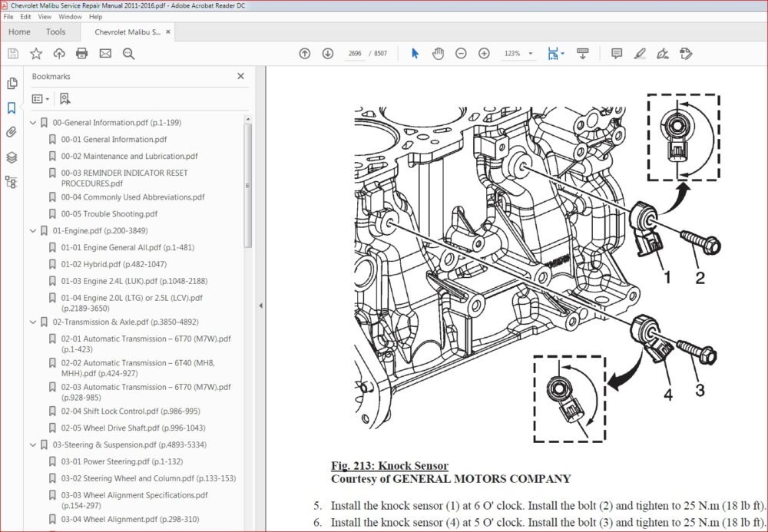The width and height of the screenshot is (768, 532).
Task: Open bookmark 01-02 Hybrid.pdf
Action: pyautogui.click(x=114, y=264)
